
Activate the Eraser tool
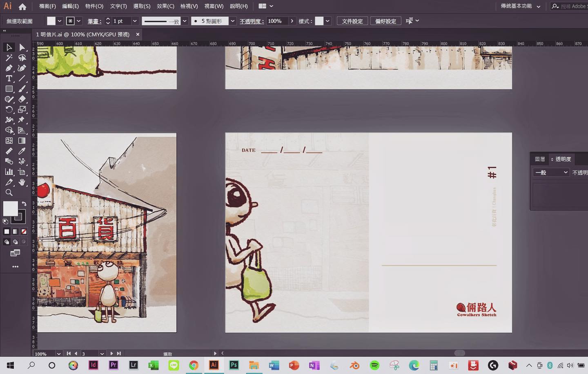point(22,99)
